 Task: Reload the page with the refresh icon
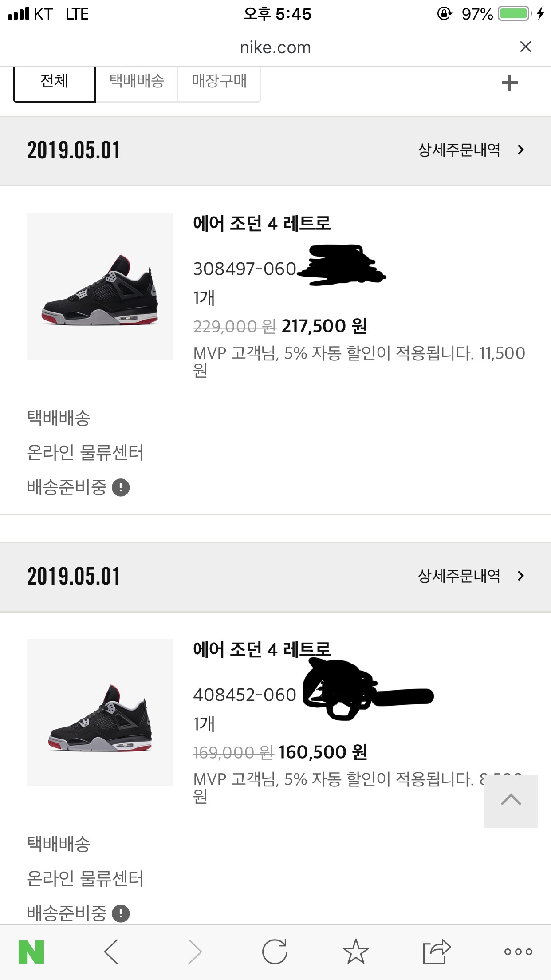click(275, 952)
